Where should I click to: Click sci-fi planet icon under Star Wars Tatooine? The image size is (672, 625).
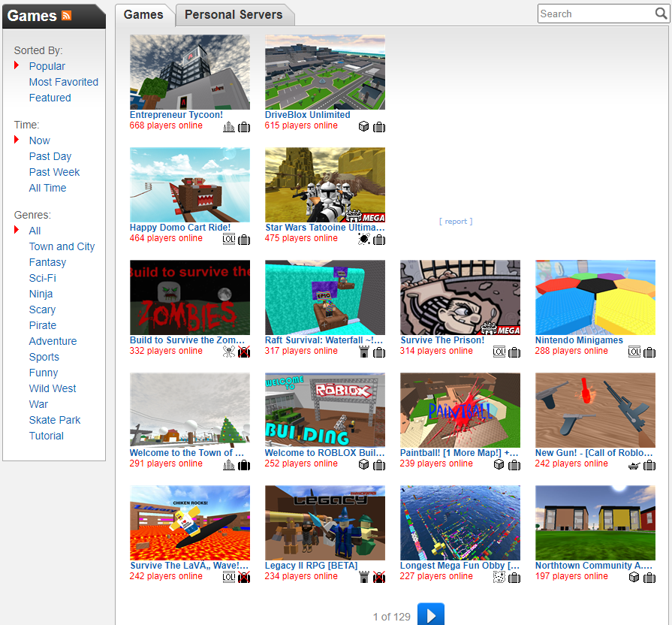click(x=364, y=239)
